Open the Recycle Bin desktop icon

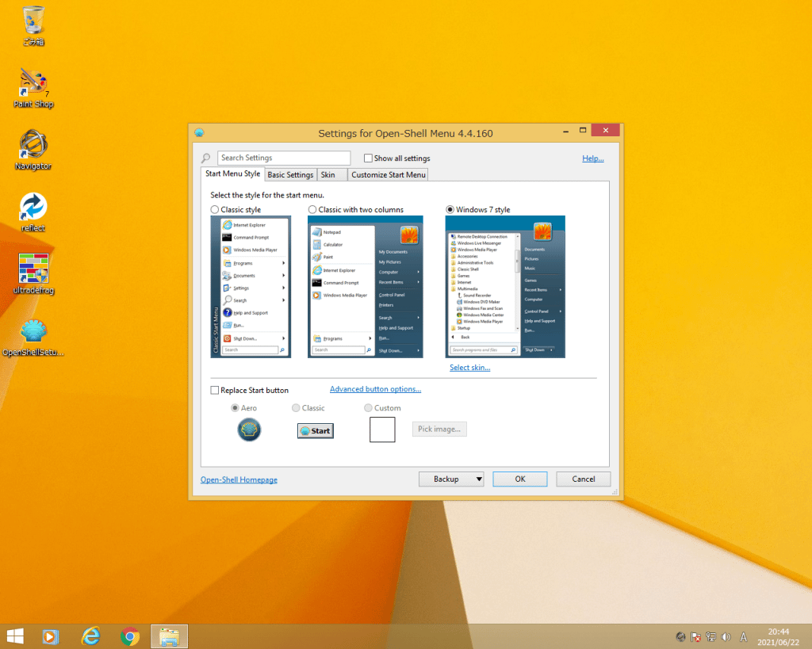pos(33,25)
